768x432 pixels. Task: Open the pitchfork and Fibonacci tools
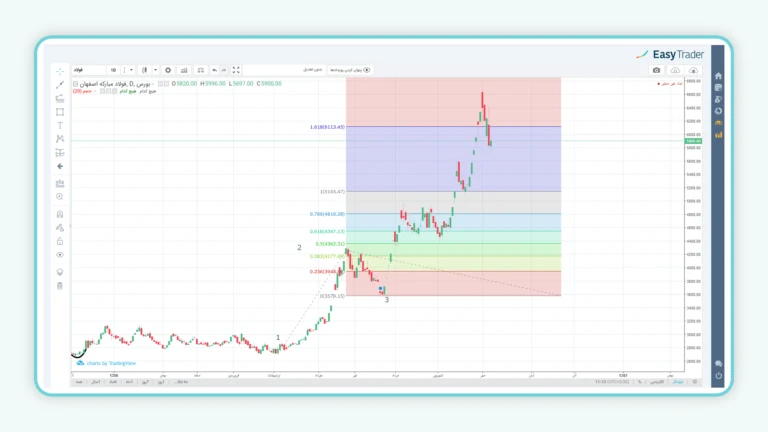[60, 98]
